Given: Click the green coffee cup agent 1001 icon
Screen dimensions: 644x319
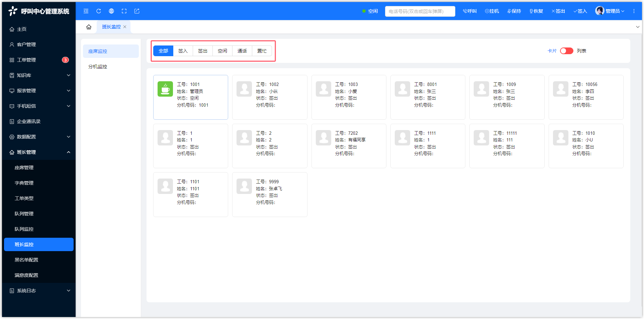Looking at the screenshot, I should click(x=165, y=89).
